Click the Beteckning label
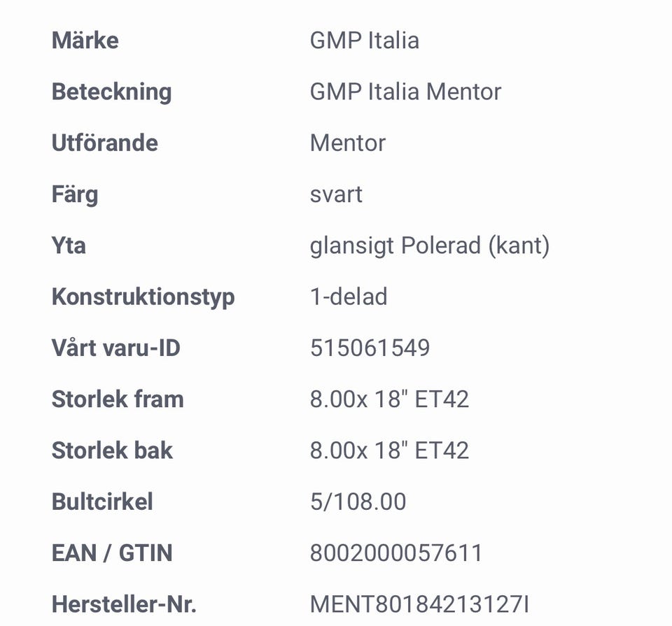This screenshot has height=626, width=672. 111,92
